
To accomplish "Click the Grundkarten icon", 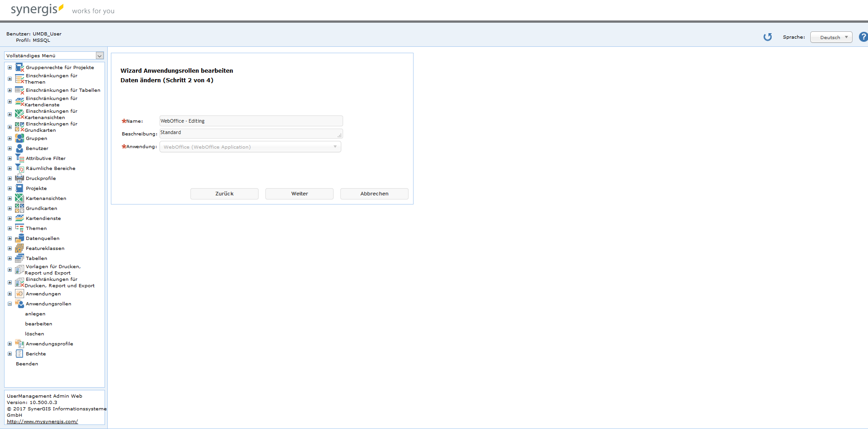I will click(20, 208).
